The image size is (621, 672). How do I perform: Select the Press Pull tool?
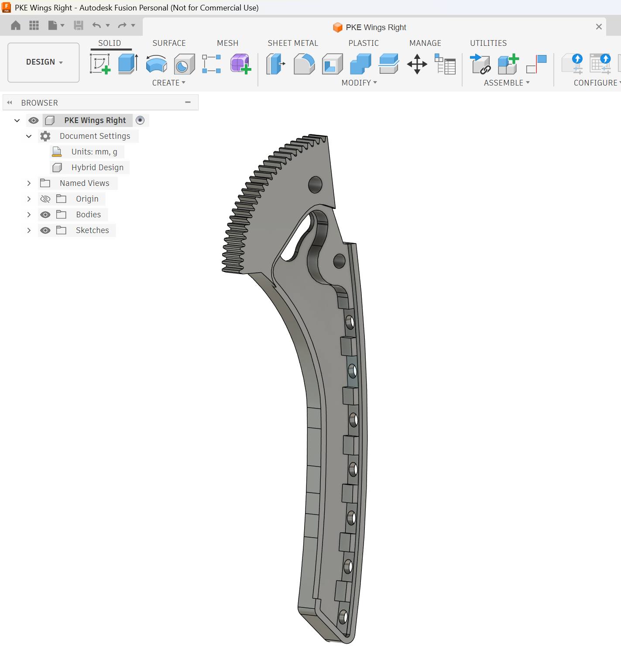[276, 64]
